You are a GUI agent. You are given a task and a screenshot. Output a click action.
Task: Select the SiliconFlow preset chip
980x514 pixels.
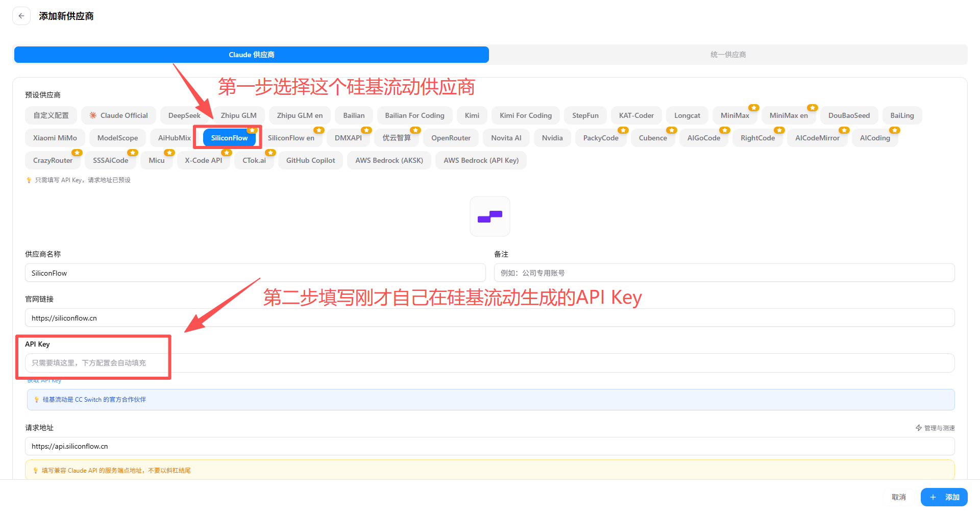(230, 138)
